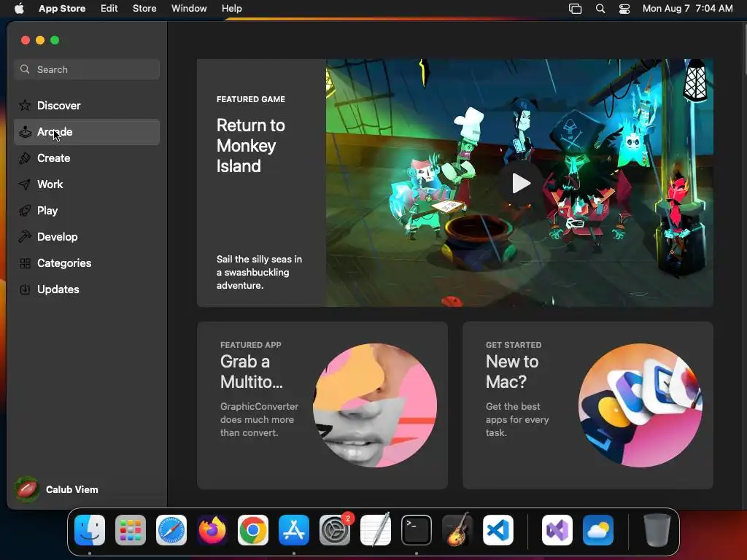747x560 pixels.
Task: Click the FEATURED GAME label
Action: click(x=251, y=99)
